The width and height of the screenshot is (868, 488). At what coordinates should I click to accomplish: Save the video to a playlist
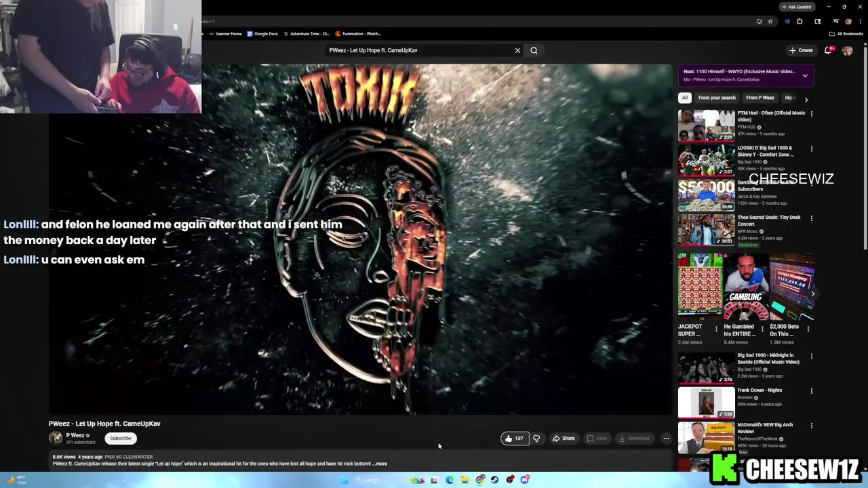tap(597, 439)
